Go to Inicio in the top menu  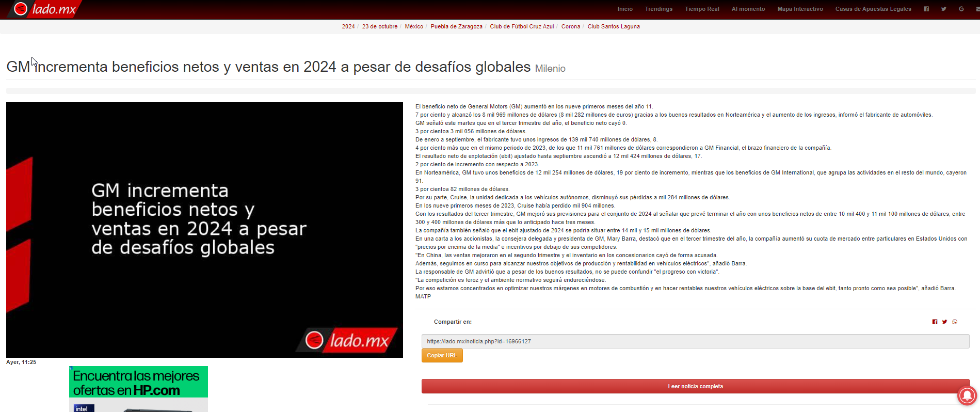[625, 9]
